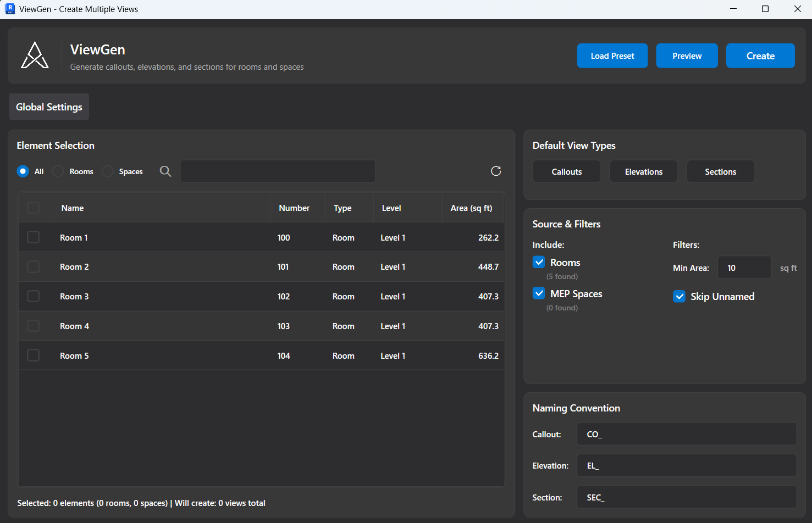Screen dimensions: 812x523
Task: Click the selection summary status text
Action: (141, 503)
